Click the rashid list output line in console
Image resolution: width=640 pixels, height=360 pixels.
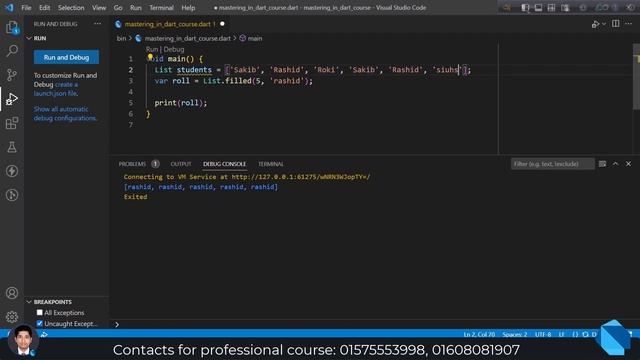[x=200, y=187]
